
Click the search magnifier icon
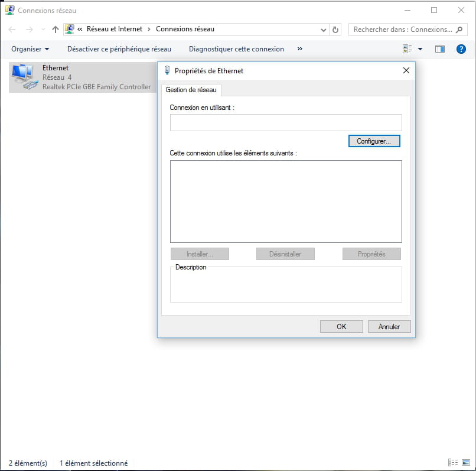pyautogui.click(x=459, y=30)
